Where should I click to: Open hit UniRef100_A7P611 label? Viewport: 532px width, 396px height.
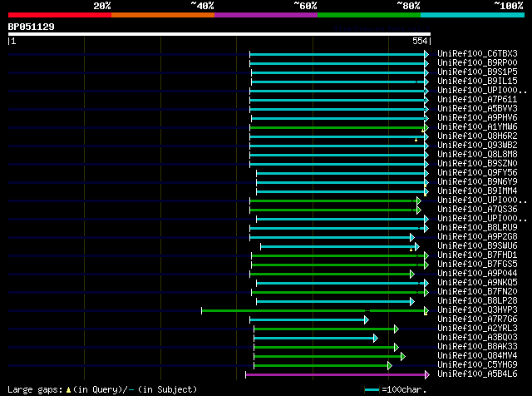click(477, 100)
